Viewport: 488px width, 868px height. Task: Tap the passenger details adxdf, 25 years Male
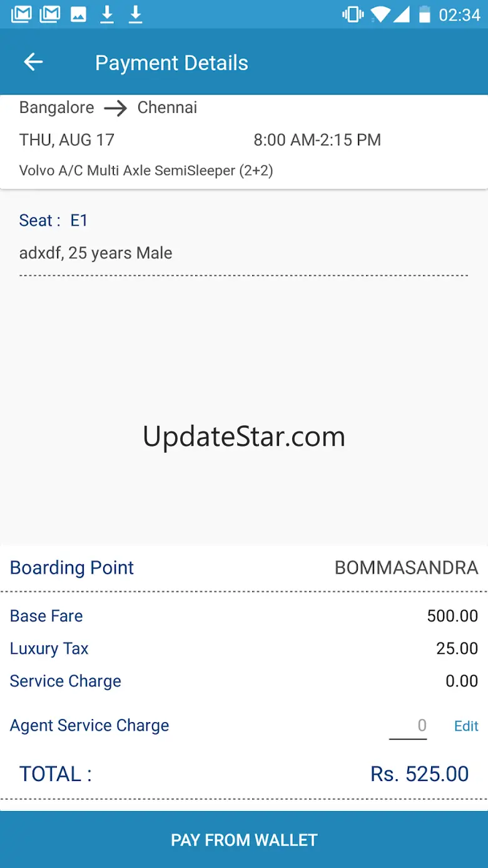click(x=96, y=253)
